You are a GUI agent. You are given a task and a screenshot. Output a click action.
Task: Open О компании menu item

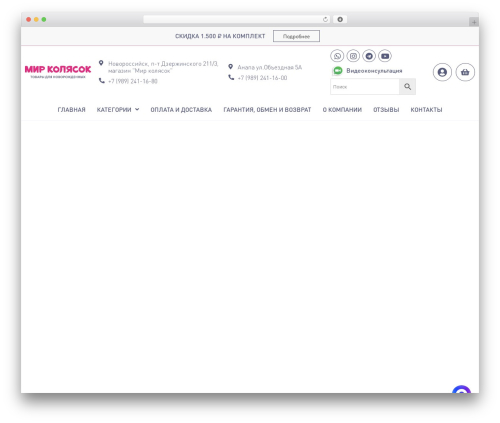click(342, 110)
